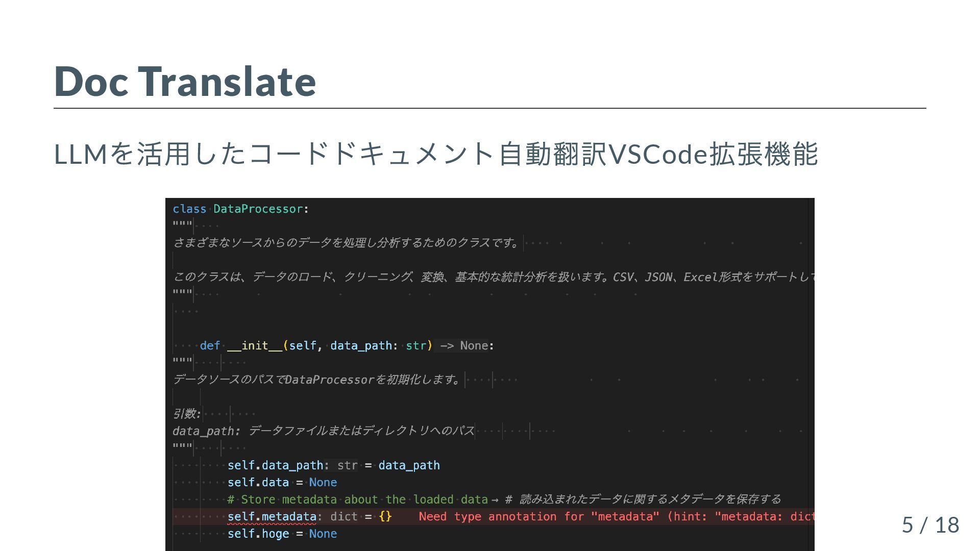Screen dimensions: 980x551
Task: Click the data_path parameter in the signature
Action: pos(361,346)
